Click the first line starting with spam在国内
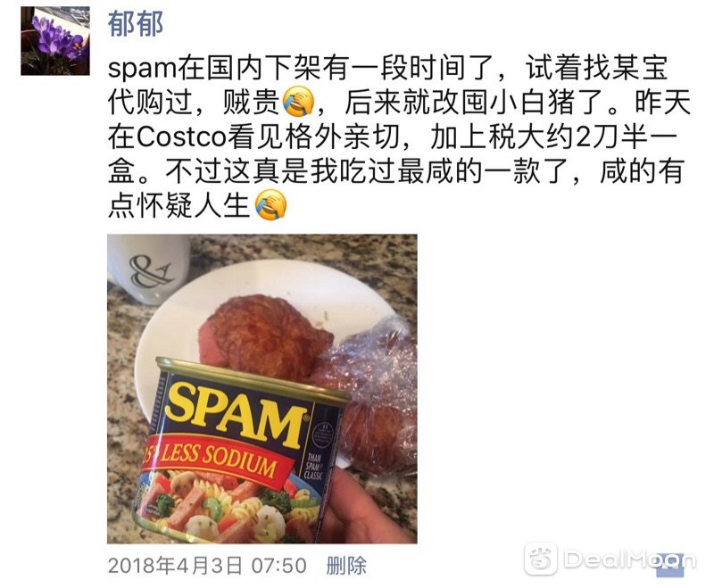The image size is (714, 588). pos(388,68)
